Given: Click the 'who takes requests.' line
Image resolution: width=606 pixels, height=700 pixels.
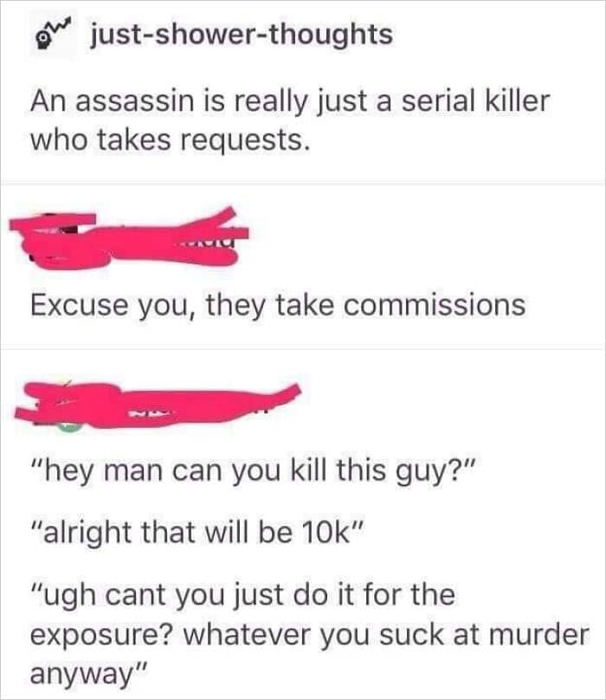Looking at the screenshot, I should [170, 139].
